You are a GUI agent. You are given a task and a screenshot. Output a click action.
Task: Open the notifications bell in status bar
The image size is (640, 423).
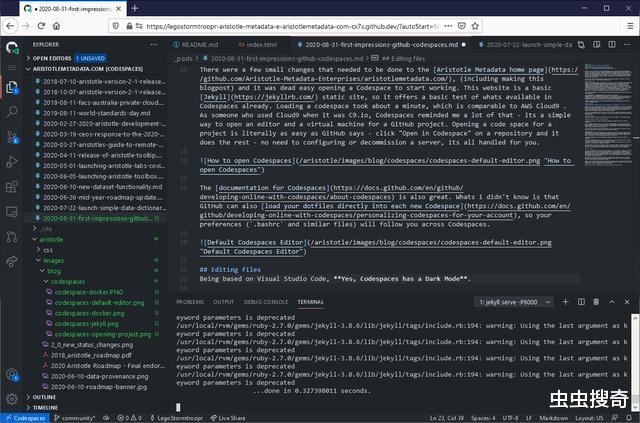pos(629,418)
